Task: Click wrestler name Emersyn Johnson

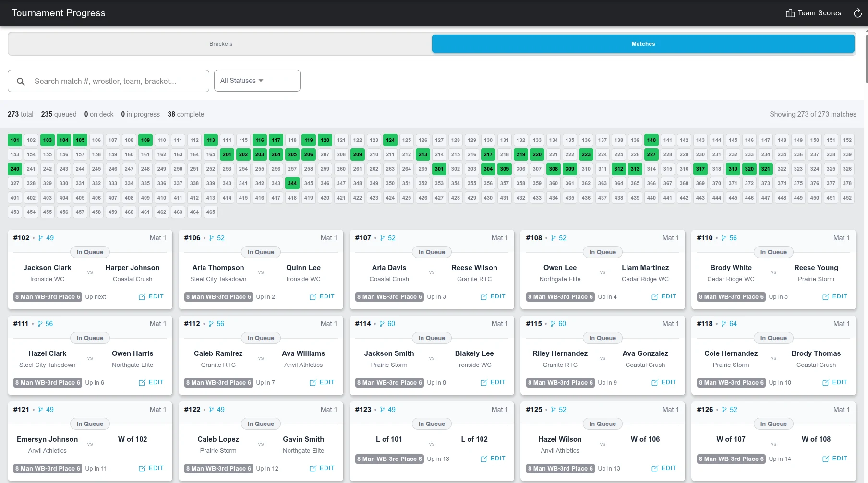Action: click(x=47, y=439)
